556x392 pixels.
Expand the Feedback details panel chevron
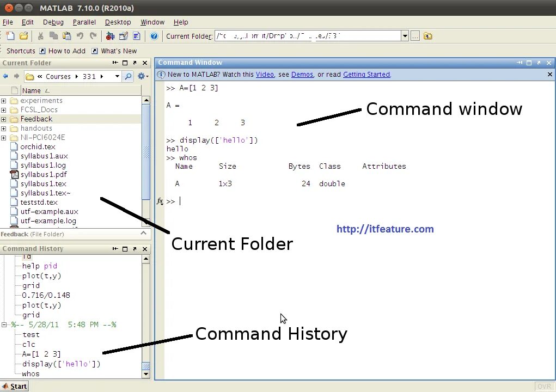point(143,233)
